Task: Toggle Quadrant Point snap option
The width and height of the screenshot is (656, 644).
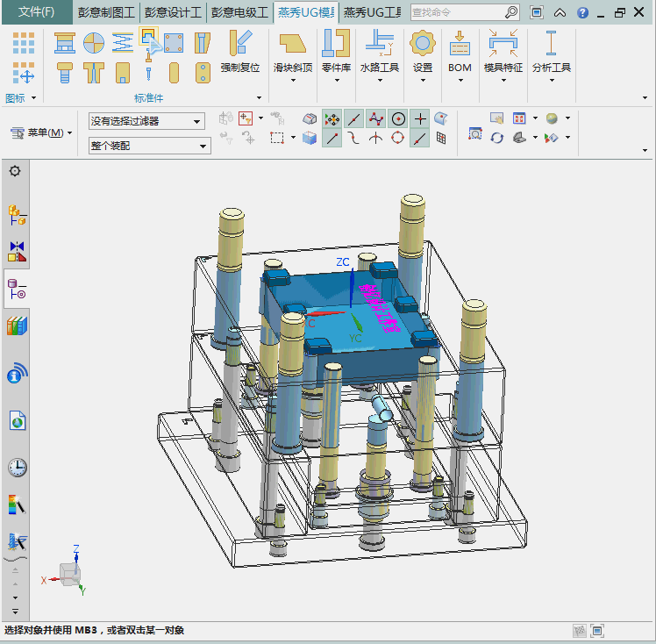Action: pyautogui.click(x=398, y=138)
